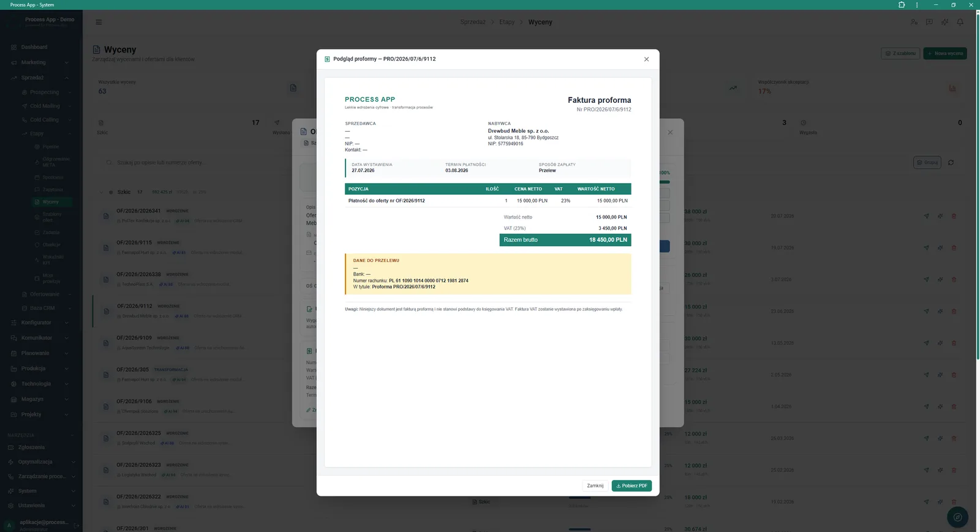The height and width of the screenshot is (532, 980).
Task: Click the Pobierz PDF button
Action: tap(631, 485)
